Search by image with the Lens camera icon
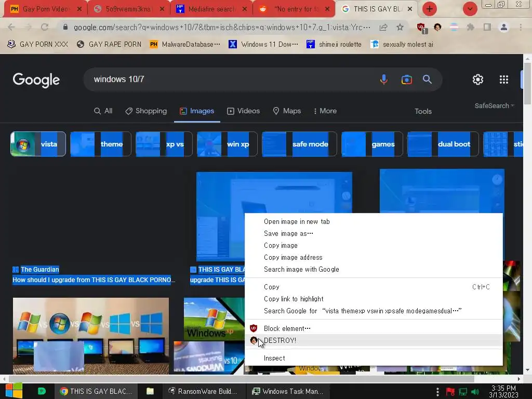This screenshot has width=532, height=399. coord(406,79)
